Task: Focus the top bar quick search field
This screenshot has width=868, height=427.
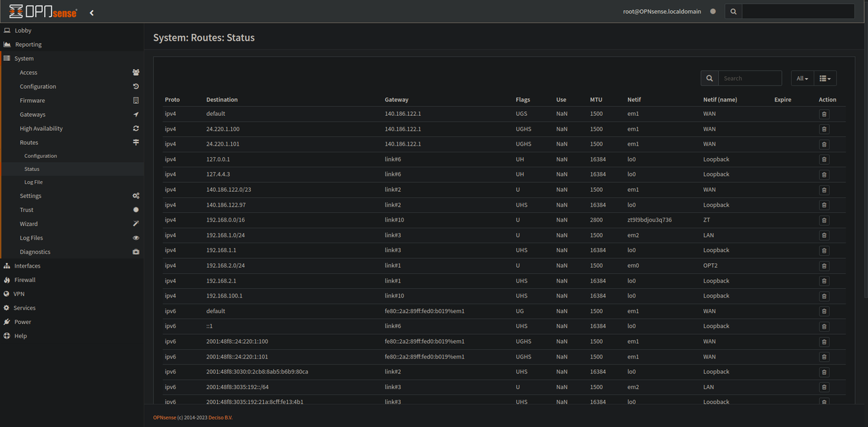Action: pyautogui.click(x=798, y=12)
